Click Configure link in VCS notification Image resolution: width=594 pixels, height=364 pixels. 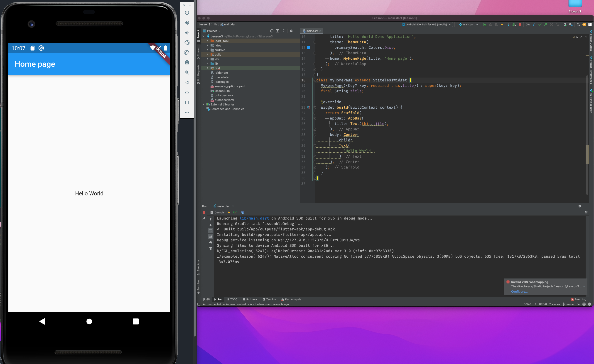[x=519, y=291]
